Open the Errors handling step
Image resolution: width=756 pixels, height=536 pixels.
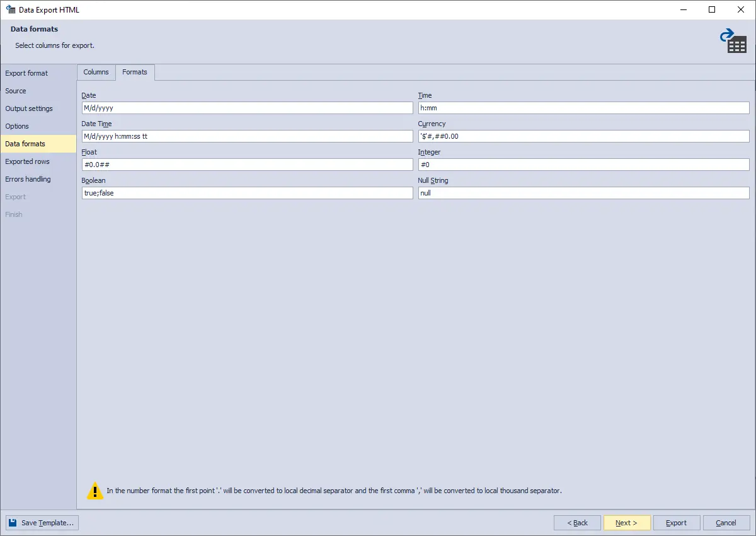[28, 179]
